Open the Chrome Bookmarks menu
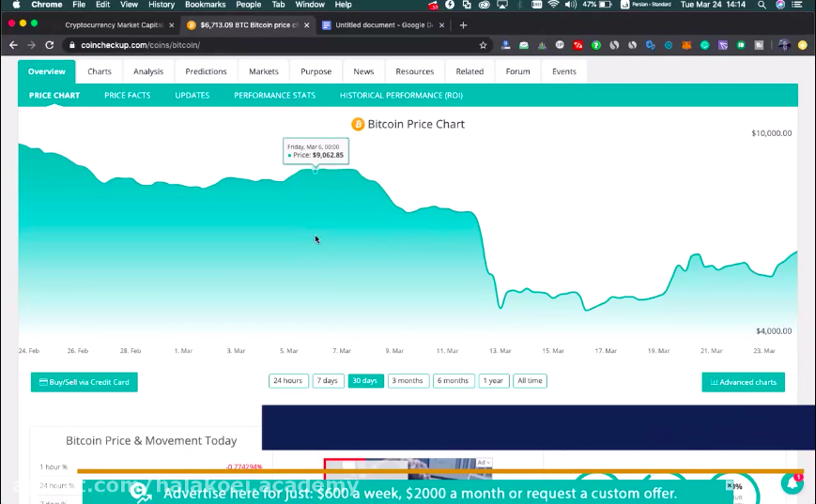Viewport: 816px width, 504px height. [x=206, y=5]
